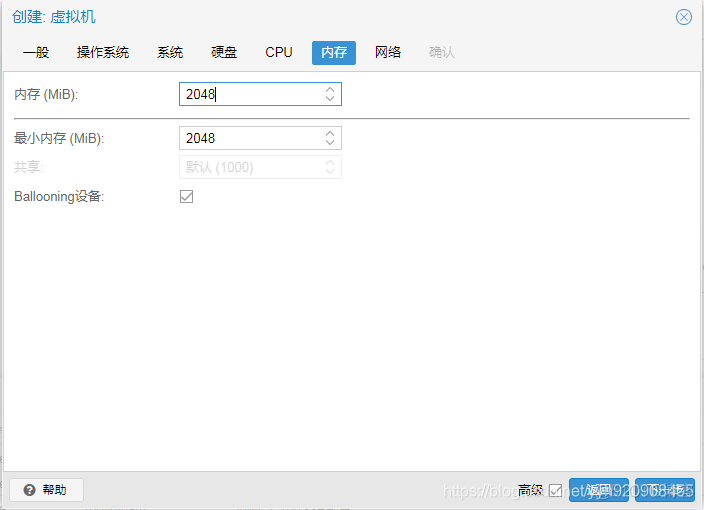Switch to the 操作系统 tab

pos(103,53)
